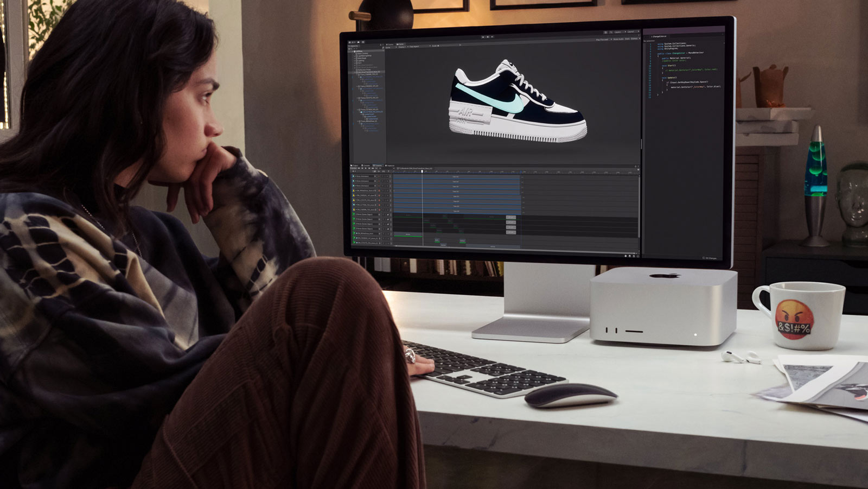Click the Timeline play button
This screenshot has width=868, height=489.
[366, 168]
